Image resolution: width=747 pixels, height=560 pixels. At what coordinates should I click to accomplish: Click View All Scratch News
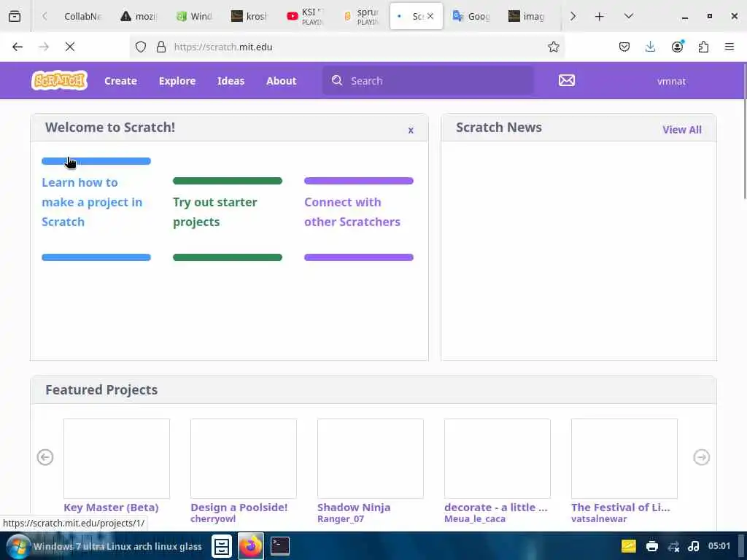pyautogui.click(x=682, y=130)
